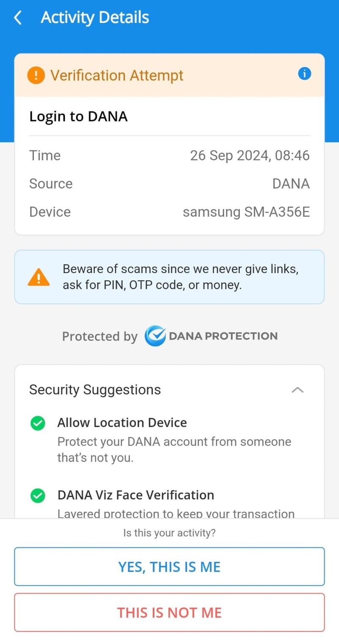Open the DANA Viz Face Verification suggestion
The image size is (339, 644).
pyautogui.click(x=169, y=503)
